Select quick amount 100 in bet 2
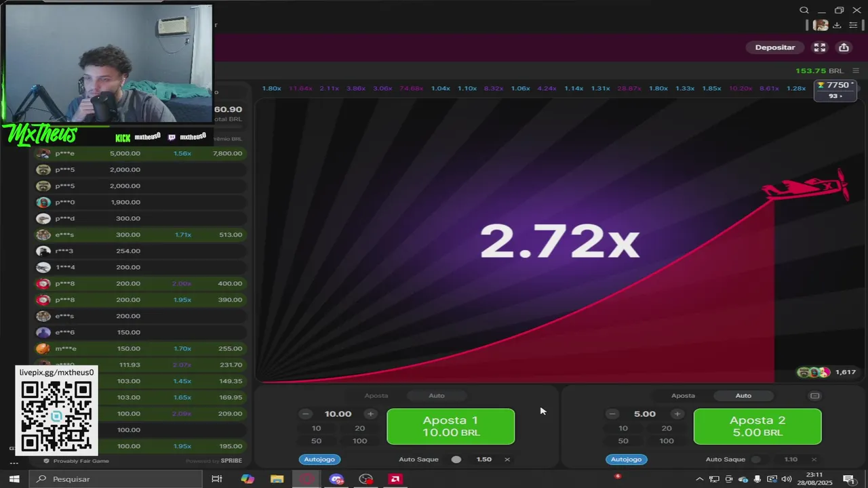Screen dimensions: 868x488 (666, 441)
